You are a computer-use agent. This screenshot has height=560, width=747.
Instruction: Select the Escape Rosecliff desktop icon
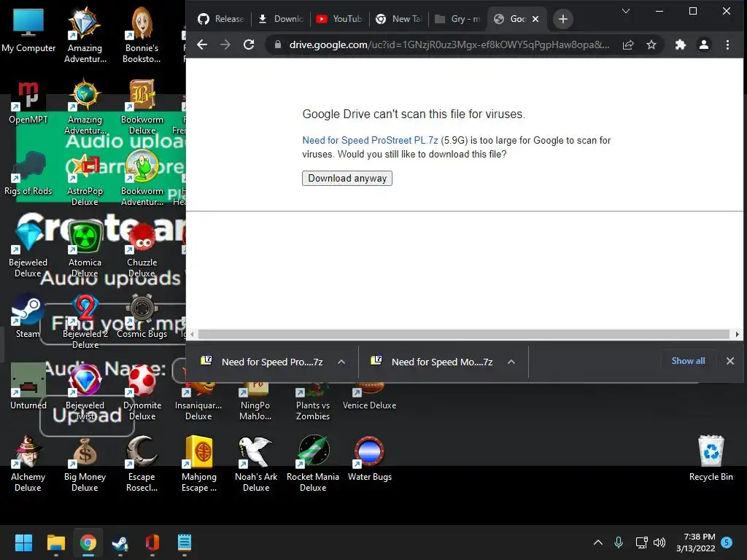[x=142, y=464]
